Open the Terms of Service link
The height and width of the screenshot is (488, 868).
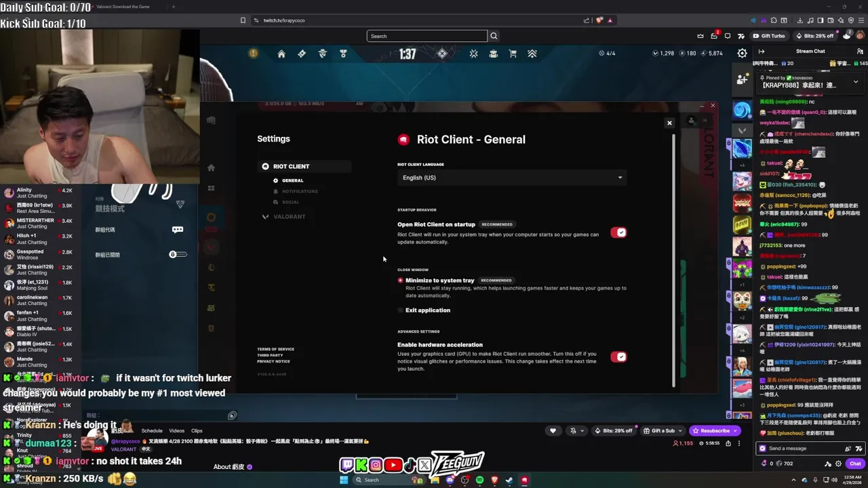click(x=275, y=349)
